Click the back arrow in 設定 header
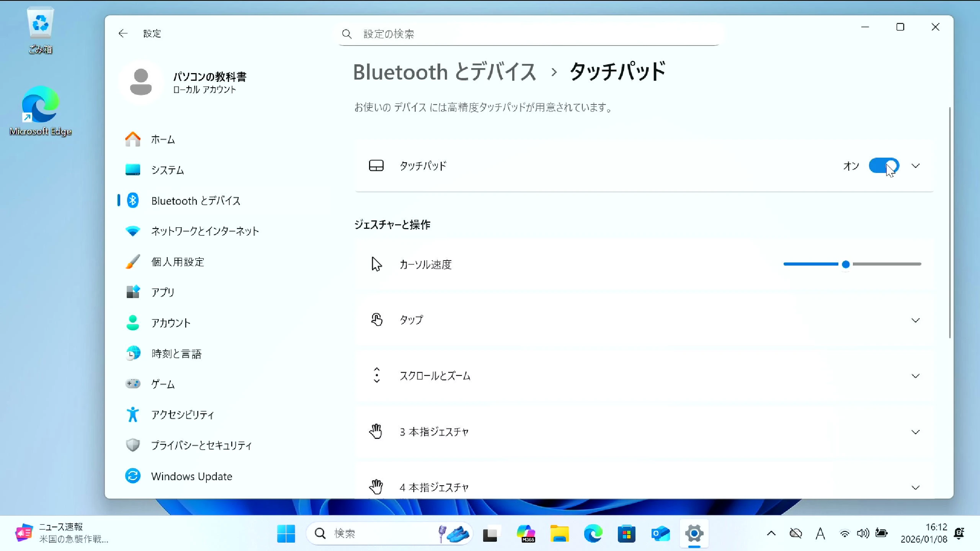980x551 pixels. (x=123, y=34)
